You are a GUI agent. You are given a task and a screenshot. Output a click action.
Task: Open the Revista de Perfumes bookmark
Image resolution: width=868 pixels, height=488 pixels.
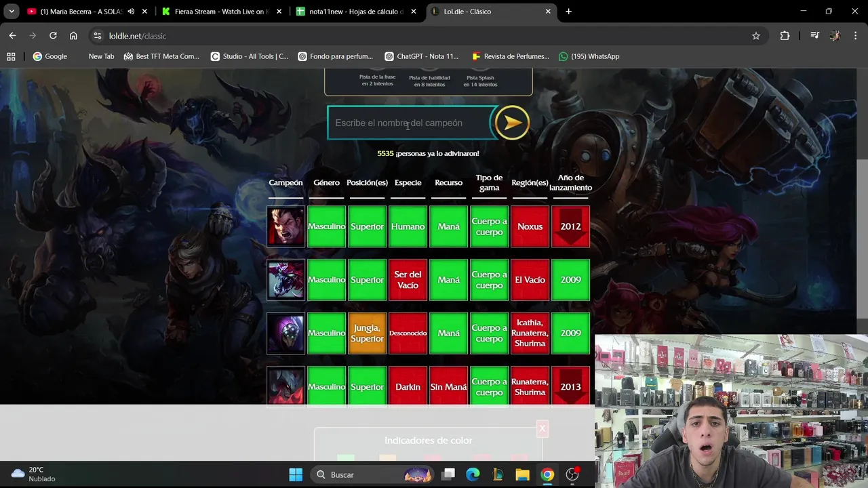[511, 56]
